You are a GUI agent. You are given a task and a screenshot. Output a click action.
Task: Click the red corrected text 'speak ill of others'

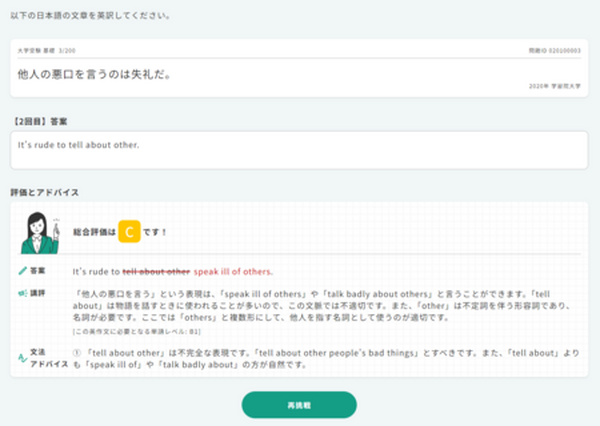pyautogui.click(x=233, y=271)
